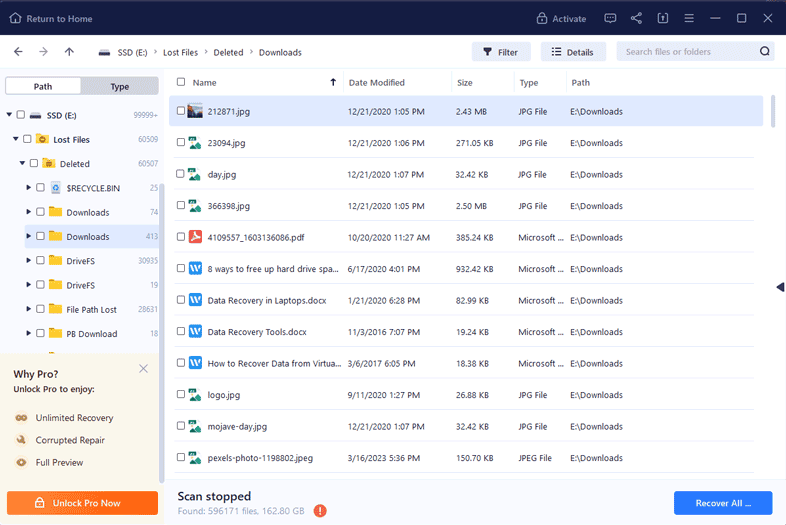Check the SSD (E:) tree checkbox
Viewport: 786px width, 525px height.
pyautogui.click(x=21, y=115)
